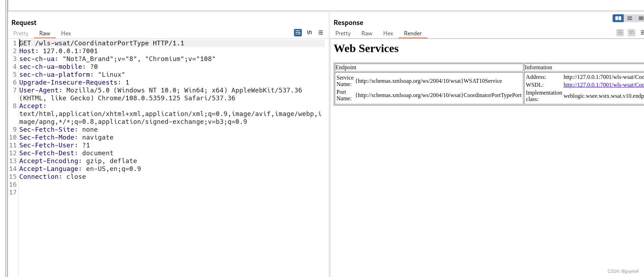Viewport: 644px width, 277px height.
Task: Click the Web Services heading
Action: pos(366,49)
